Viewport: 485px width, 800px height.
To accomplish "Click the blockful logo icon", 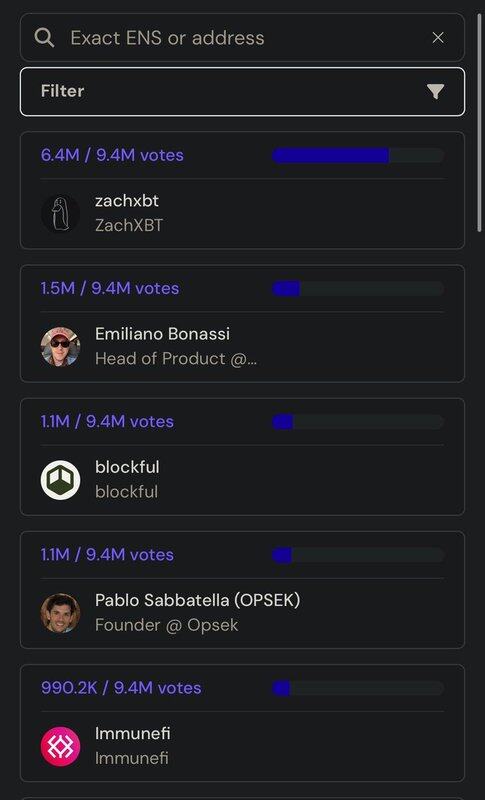I will (60, 480).
